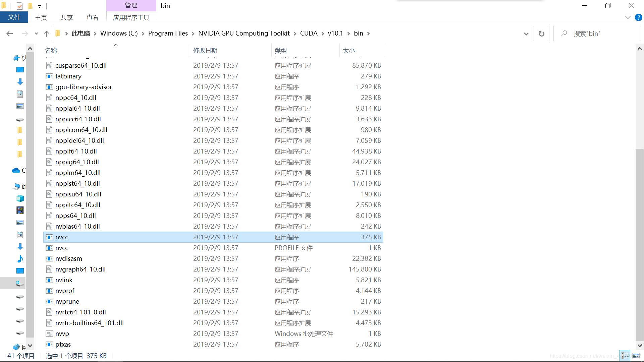
Task: Click the nvcc PROFILE file icon
Action: (x=49, y=248)
